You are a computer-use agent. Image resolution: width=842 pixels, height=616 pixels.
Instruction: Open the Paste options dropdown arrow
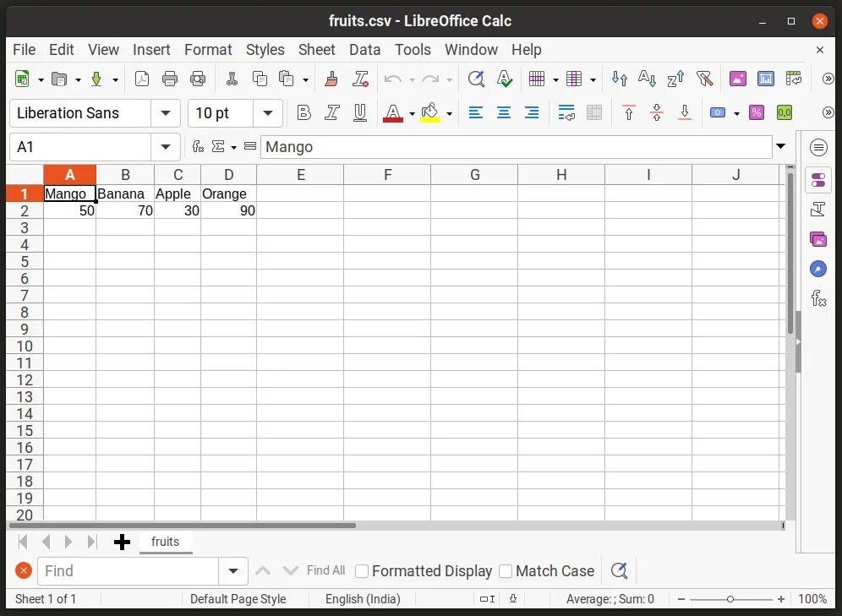(x=305, y=79)
